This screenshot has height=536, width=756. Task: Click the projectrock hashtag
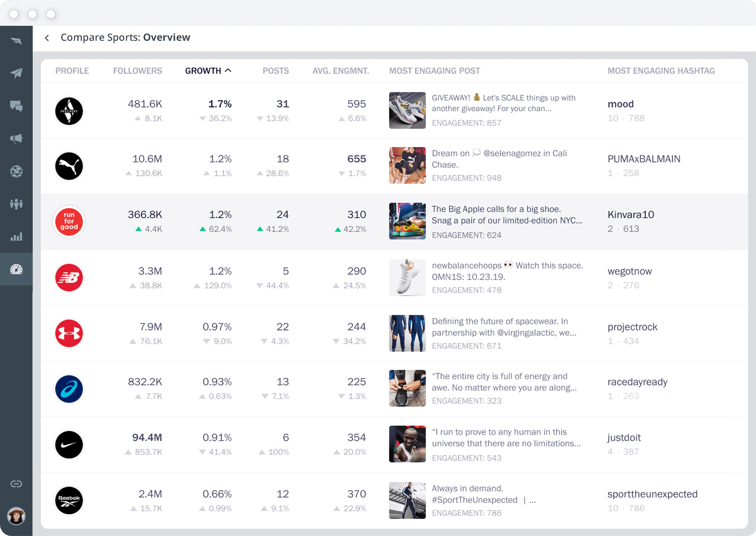[x=632, y=327]
